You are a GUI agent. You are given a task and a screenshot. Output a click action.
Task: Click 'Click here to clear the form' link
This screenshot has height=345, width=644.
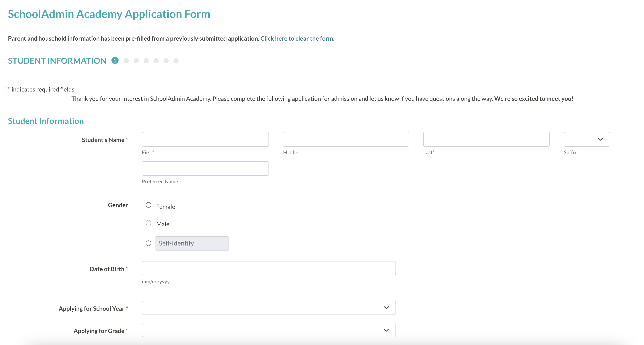(297, 38)
